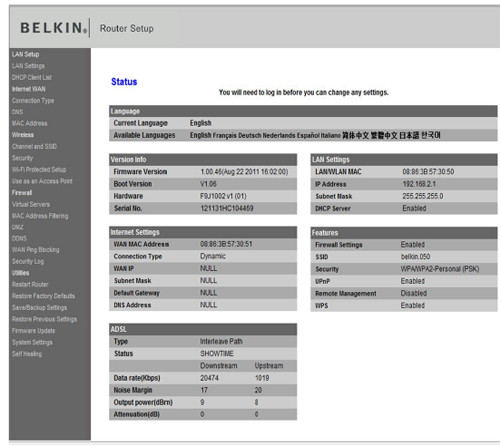
Task: Switch language to Japanese 日本語
Action: pyautogui.click(x=409, y=135)
